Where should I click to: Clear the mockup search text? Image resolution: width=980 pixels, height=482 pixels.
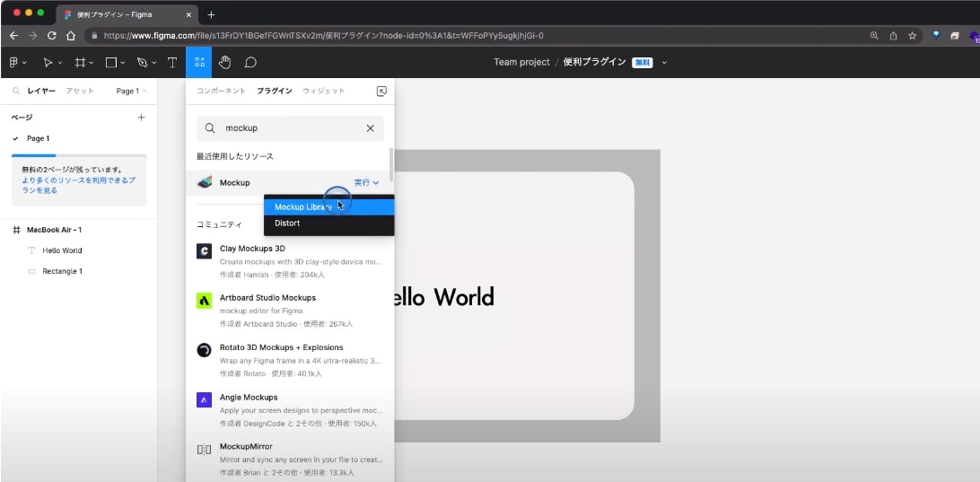(x=370, y=128)
